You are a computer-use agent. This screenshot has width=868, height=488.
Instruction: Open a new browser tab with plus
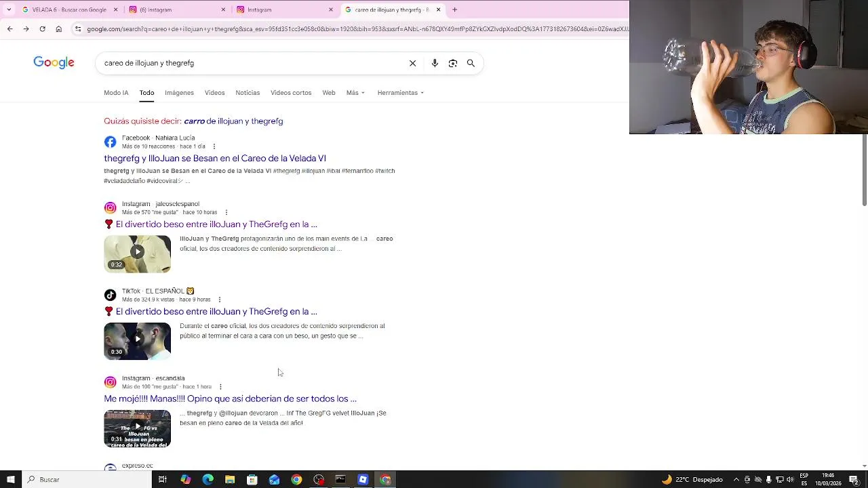(x=454, y=9)
